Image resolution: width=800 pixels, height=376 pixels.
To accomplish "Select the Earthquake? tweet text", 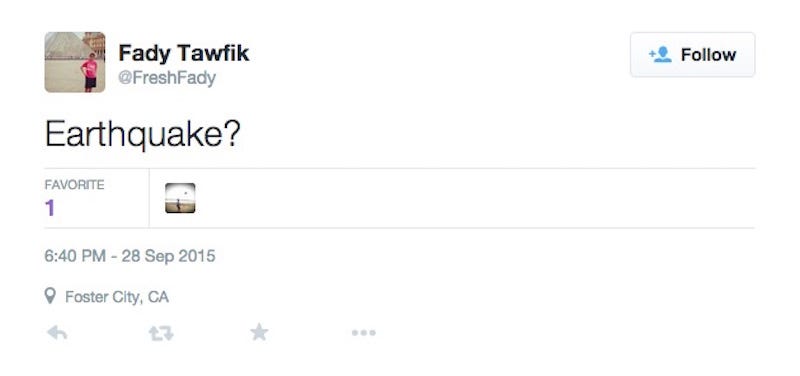I will 142,135.
